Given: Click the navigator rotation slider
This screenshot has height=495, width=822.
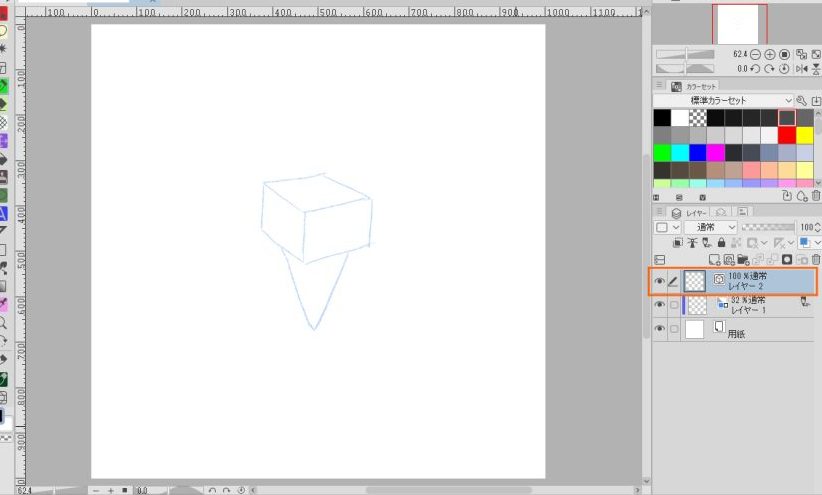Looking at the screenshot, I should coord(685,68).
